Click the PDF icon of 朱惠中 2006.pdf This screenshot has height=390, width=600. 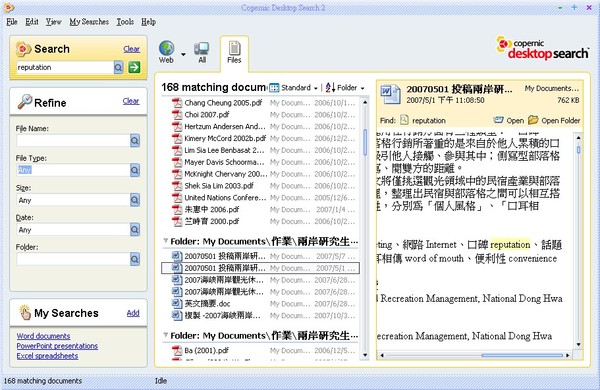click(177, 209)
